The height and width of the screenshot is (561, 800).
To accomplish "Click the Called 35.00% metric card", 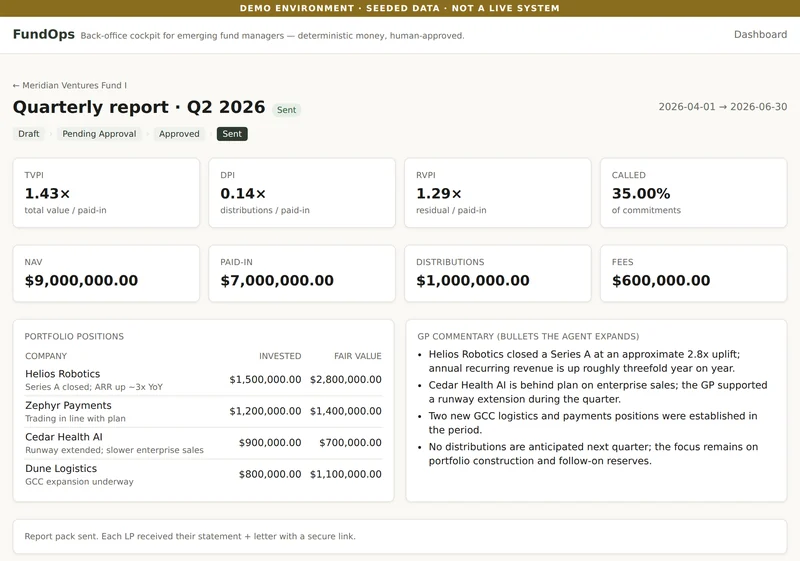I will (x=694, y=193).
